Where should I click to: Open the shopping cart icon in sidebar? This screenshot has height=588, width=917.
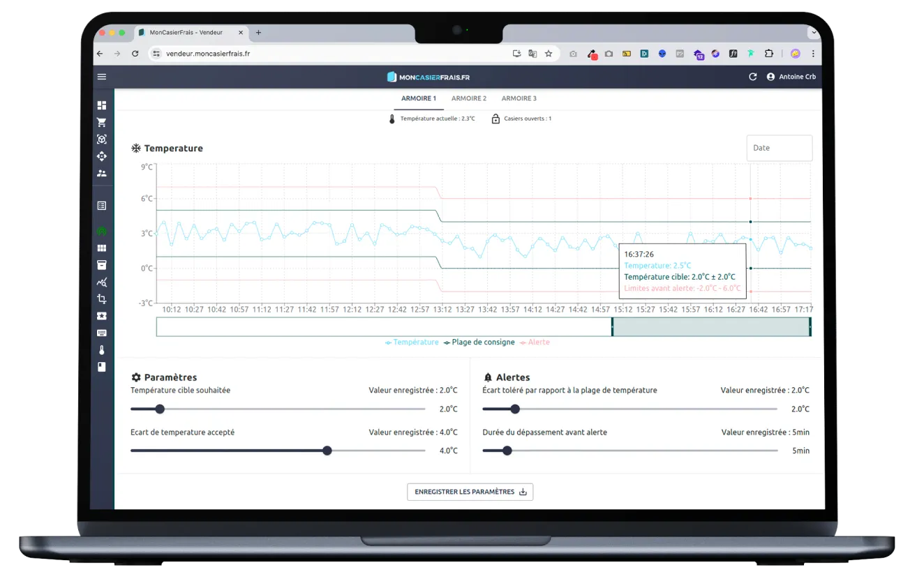click(102, 122)
